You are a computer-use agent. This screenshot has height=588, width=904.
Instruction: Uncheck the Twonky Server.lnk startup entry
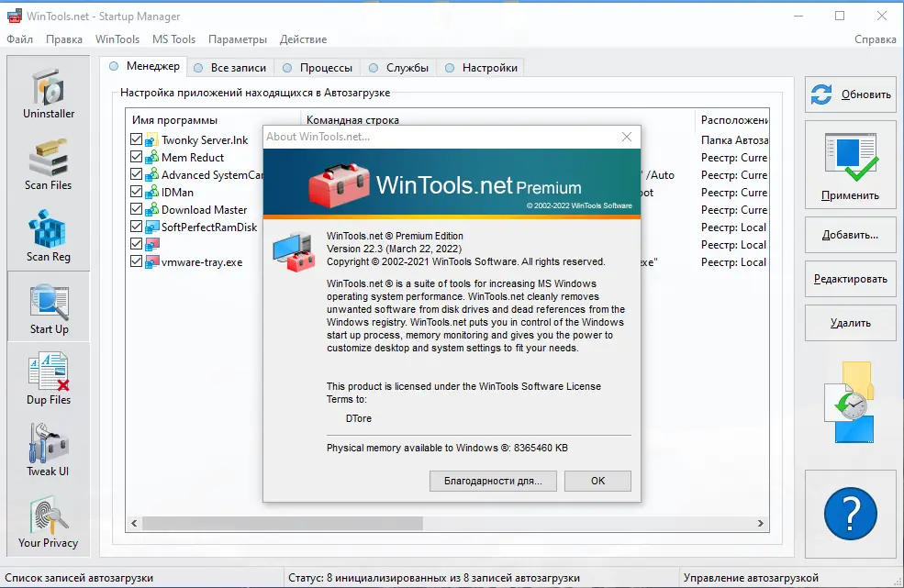[x=136, y=139]
